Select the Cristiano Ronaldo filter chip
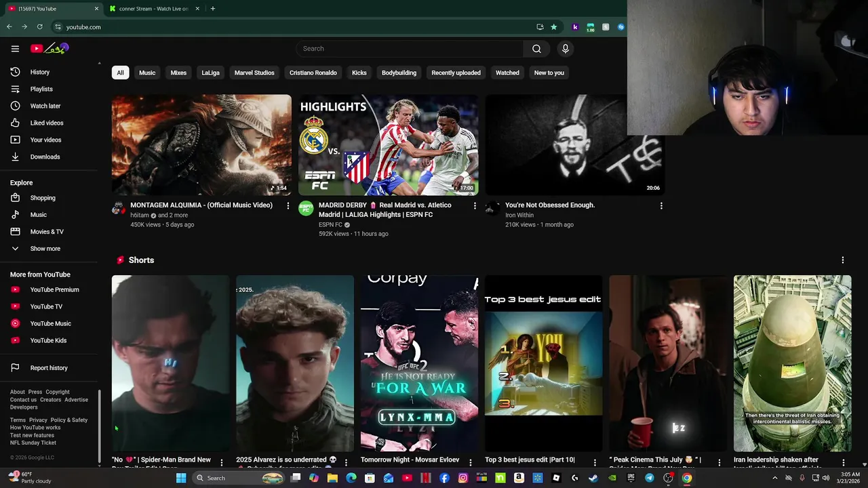The width and height of the screenshot is (868, 488). (313, 73)
